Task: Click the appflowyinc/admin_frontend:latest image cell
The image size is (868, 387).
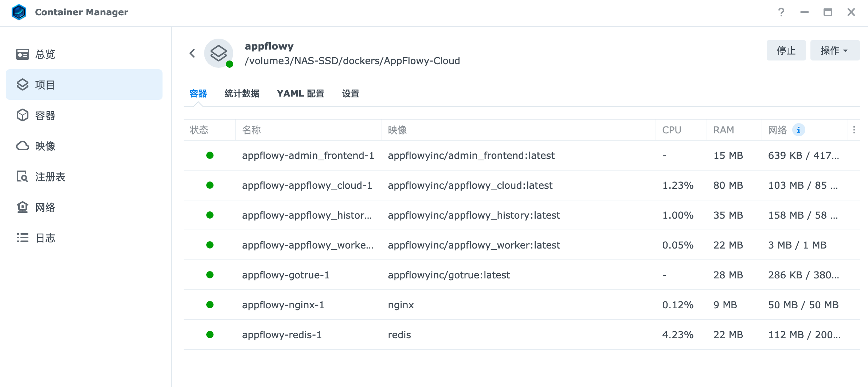Action: (x=471, y=156)
